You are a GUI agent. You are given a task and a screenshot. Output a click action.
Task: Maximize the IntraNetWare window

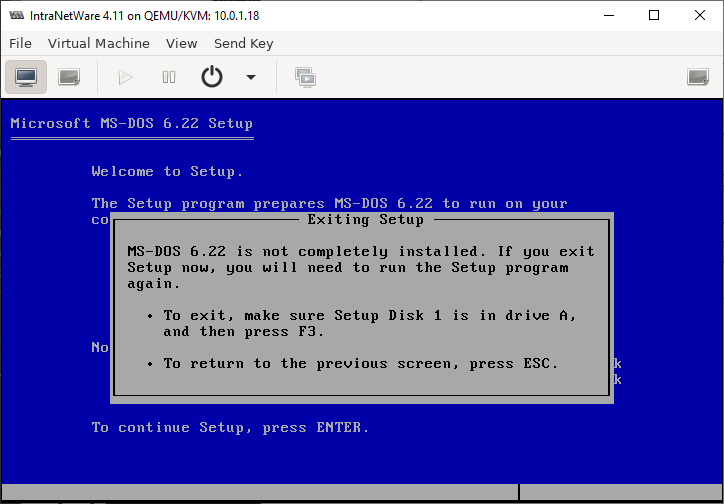click(654, 15)
